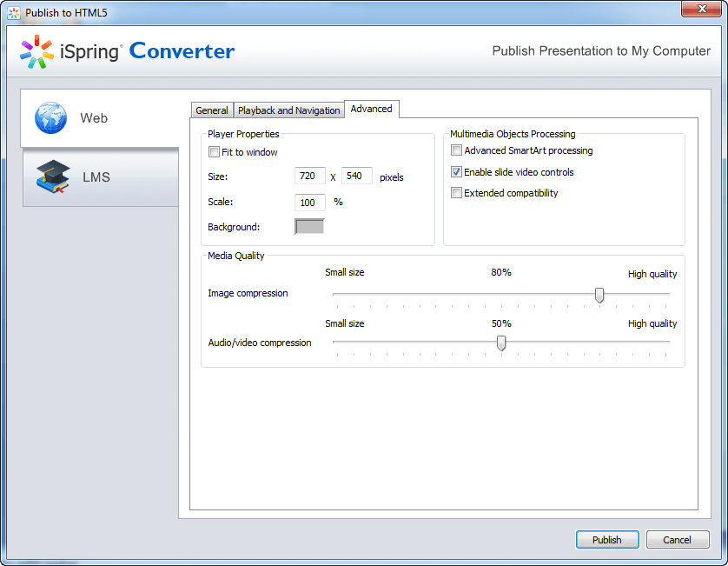Select the LMS graduation cap icon
This screenshot has height=566, width=728.
(53, 176)
